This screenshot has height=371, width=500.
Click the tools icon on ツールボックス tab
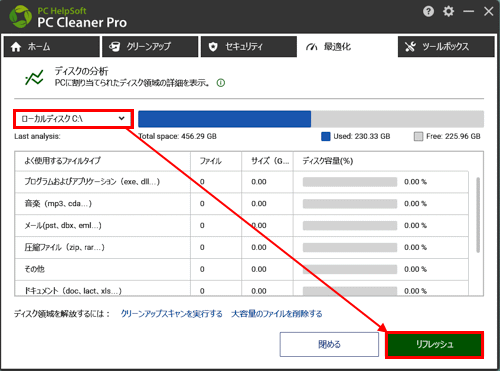point(410,47)
